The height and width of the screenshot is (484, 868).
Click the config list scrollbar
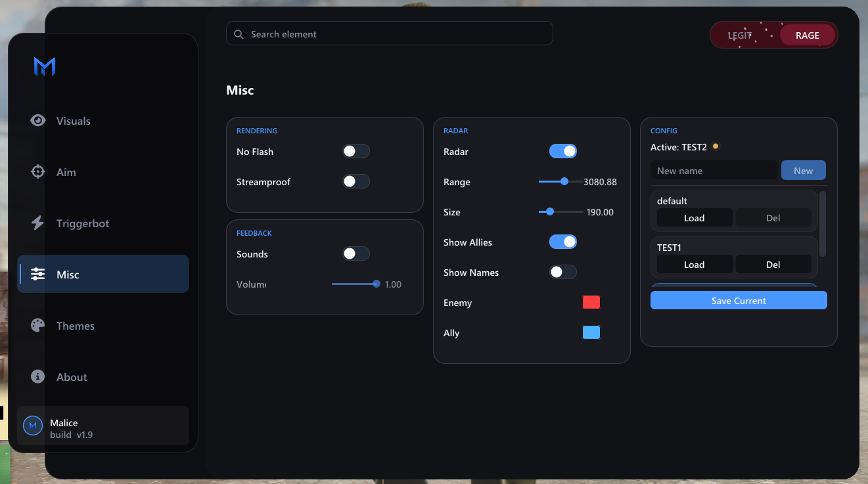823,224
